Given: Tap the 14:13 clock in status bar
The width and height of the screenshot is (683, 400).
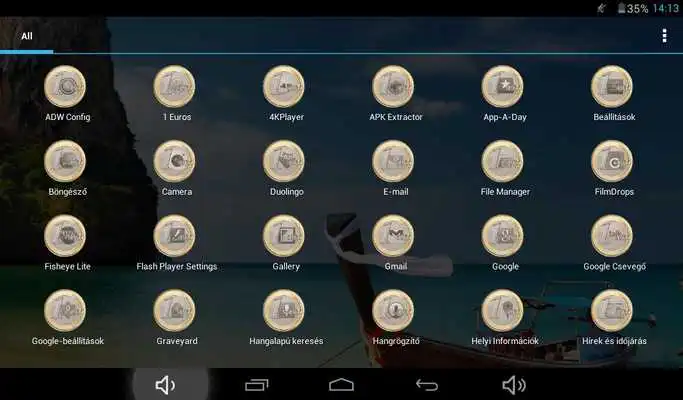Looking at the screenshot, I should [666, 8].
